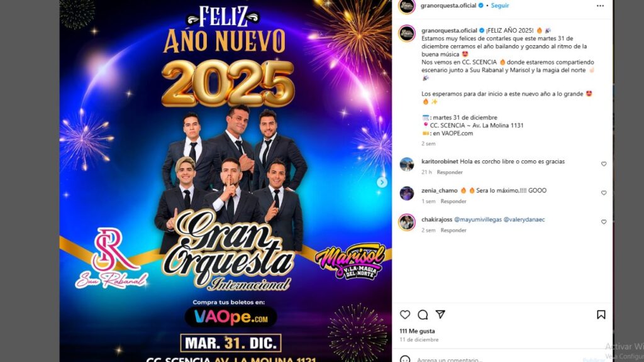This screenshot has height=362, width=644.
Task: Open the @valerydanaec mention
Action: (x=524, y=219)
